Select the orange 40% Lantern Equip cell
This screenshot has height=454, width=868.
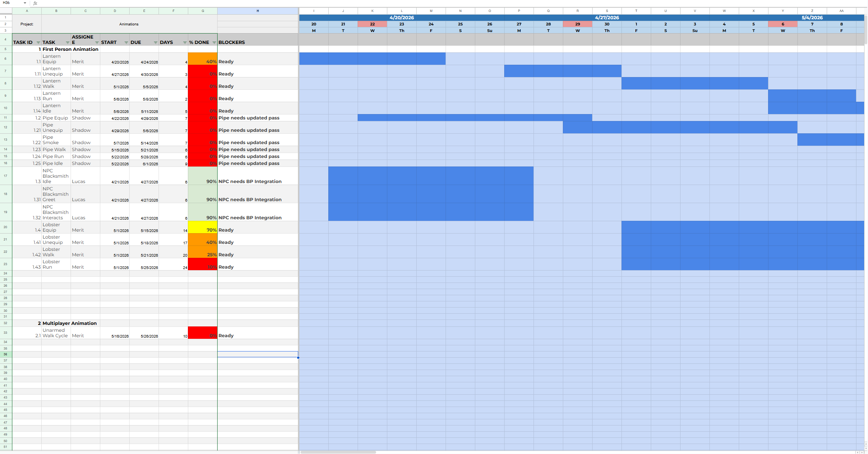coord(203,59)
